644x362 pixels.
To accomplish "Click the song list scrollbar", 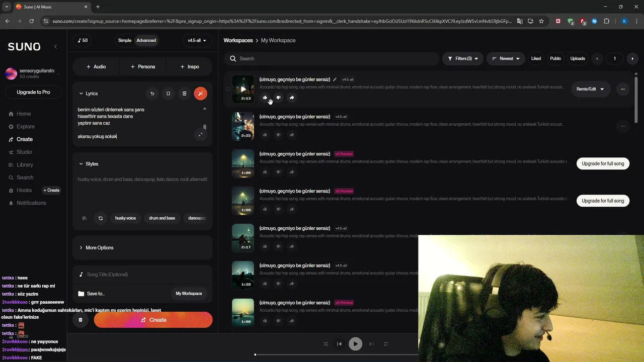I will [x=636, y=99].
